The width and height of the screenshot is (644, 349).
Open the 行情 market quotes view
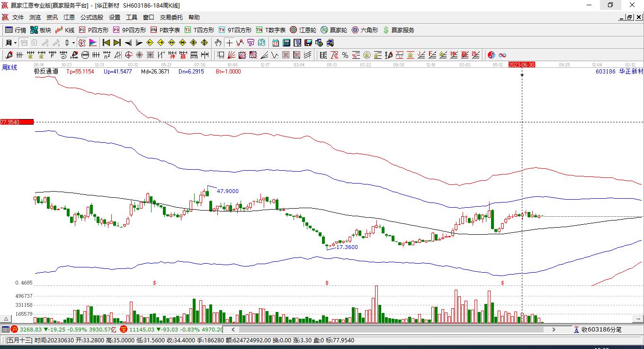coord(16,30)
